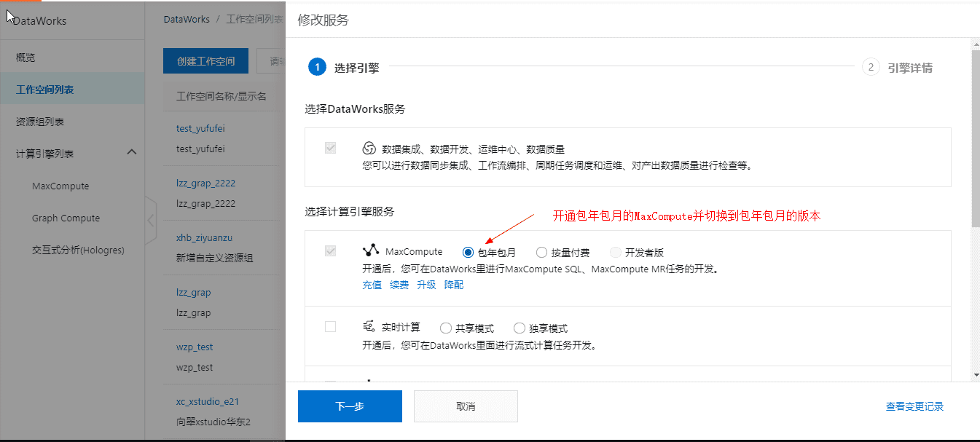The width and height of the screenshot is (980, 442).
Task: Open the lzz_grap workspace link
Action: click(194, 292)
